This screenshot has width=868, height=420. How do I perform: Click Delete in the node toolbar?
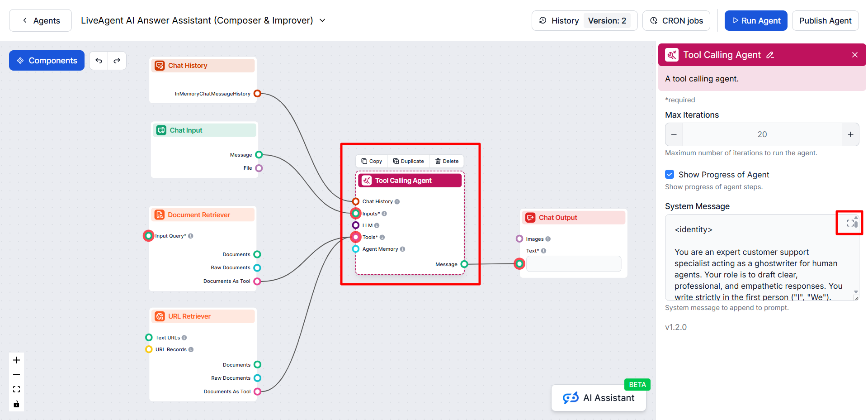point(447,161)
